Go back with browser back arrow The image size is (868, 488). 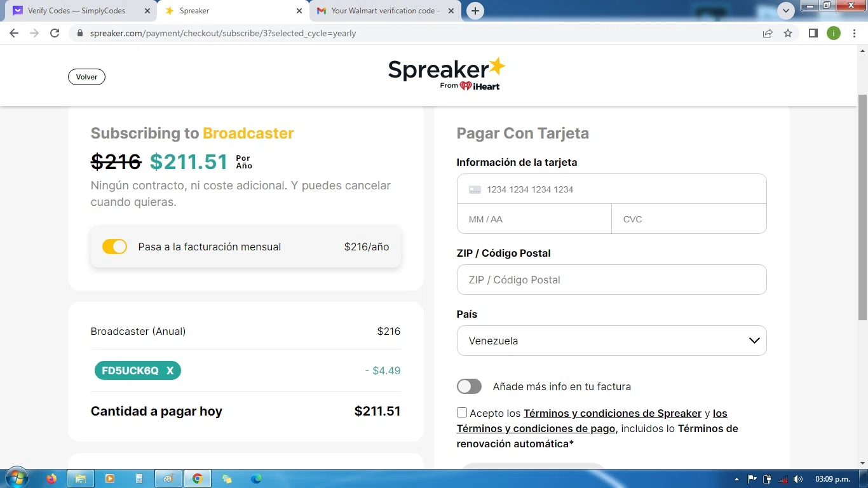click(14, 33)
